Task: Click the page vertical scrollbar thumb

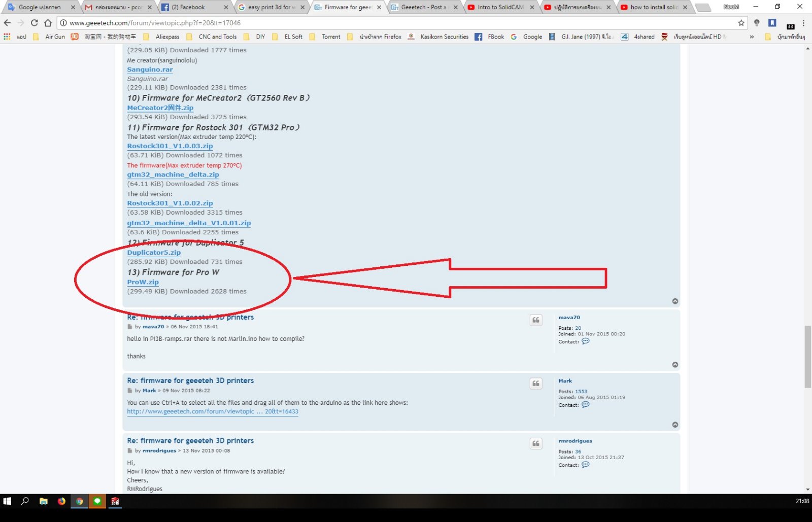Action: point(807,357)
